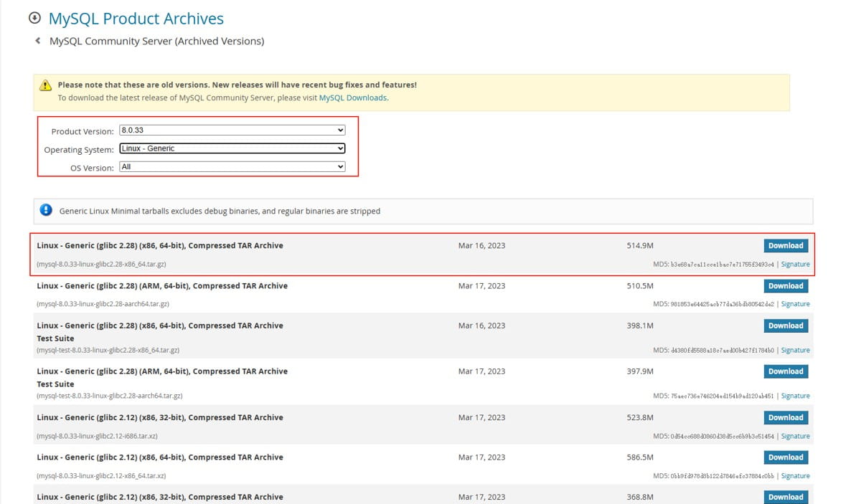Open Signature link for the i686 tar.xz file
This screenshot has width=861, height=504.
tap(795, 436)
